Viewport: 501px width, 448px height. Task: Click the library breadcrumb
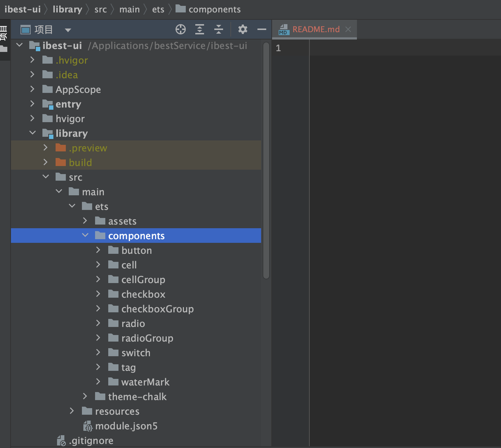pos(67,9)
